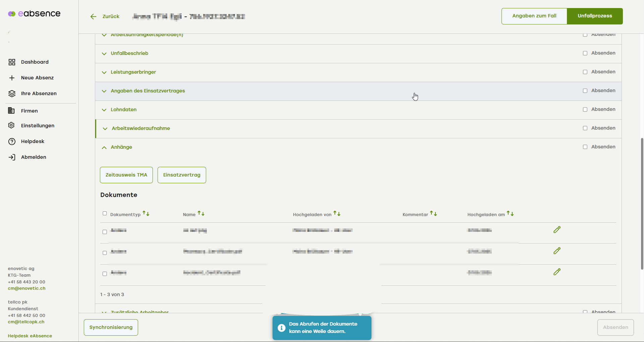Edit the first document with pencil icon
Image resolution: width=644 pixels, height=342 pixels.
557,230
